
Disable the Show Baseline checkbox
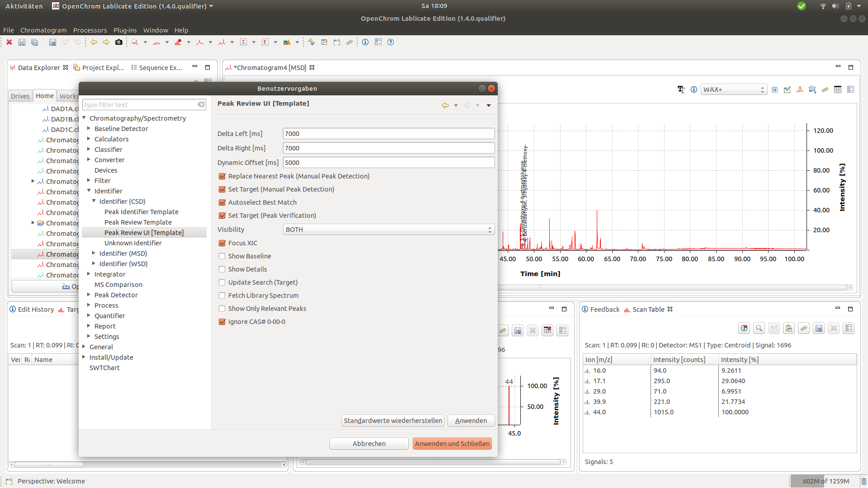pyautogui.click(x=222, y=256)
